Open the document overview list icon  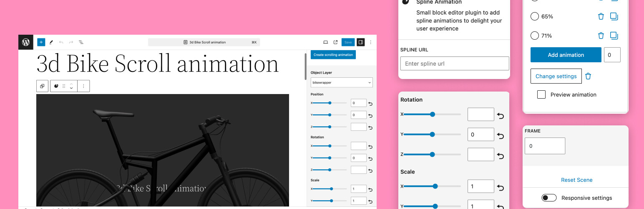point(81,42)
